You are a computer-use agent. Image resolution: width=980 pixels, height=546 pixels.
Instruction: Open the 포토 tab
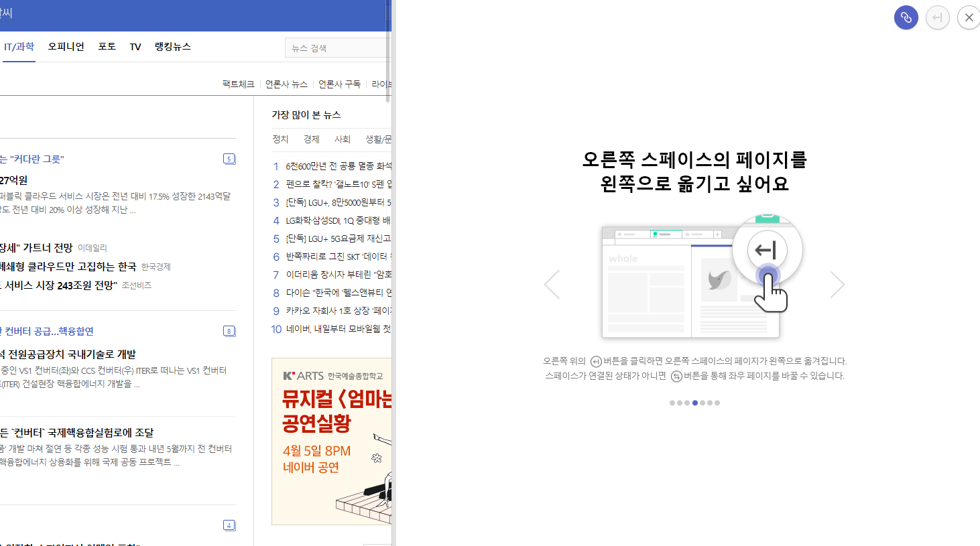tap(107, 46)
